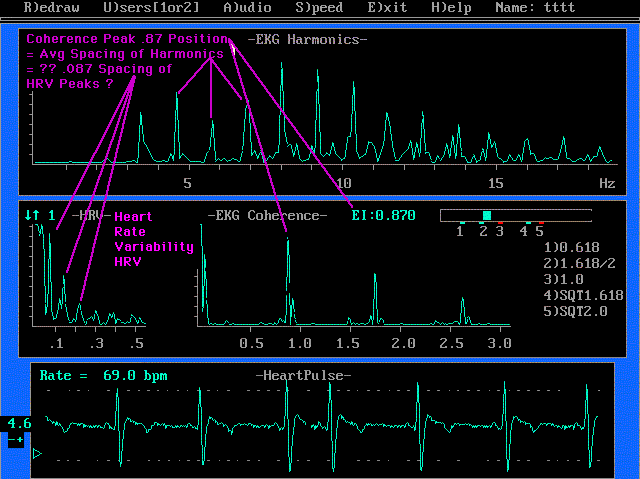Image resolution: width=640 pixels, height=479 pixels.
Task: Choose the A)udio menu item
Action: tap(247, 7)
